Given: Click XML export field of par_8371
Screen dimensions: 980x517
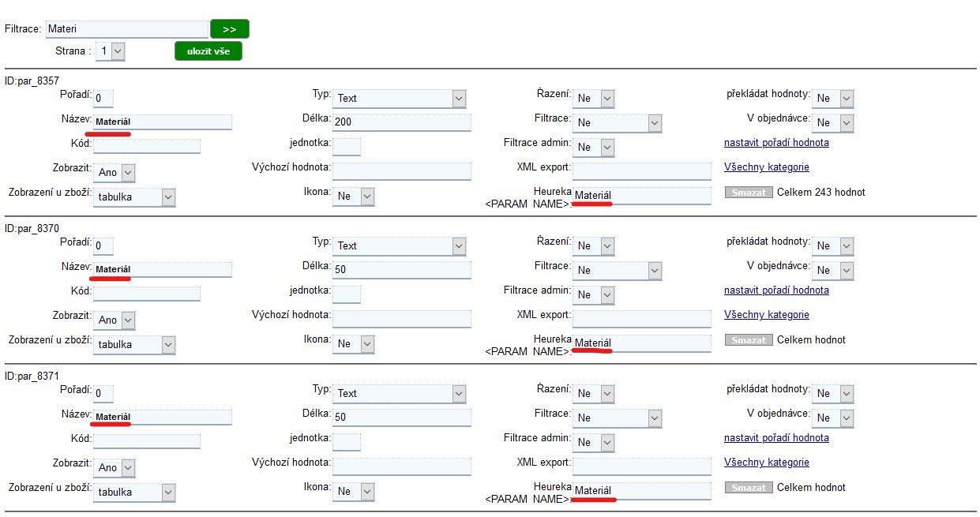Looking at the screenshot, I should tap(642, 466).
